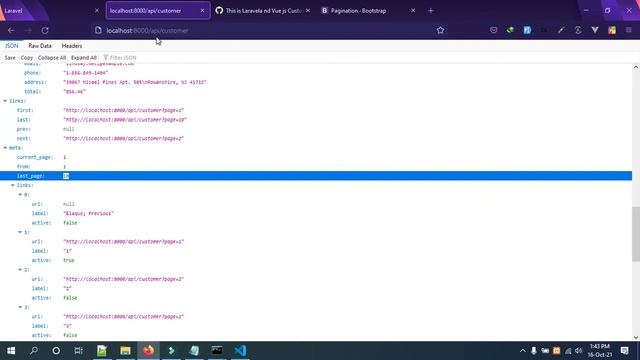The height and width of the screenshot is (360, 640).
Task: Click the page=10 last link URL
Action: click(x=125, y=120)
